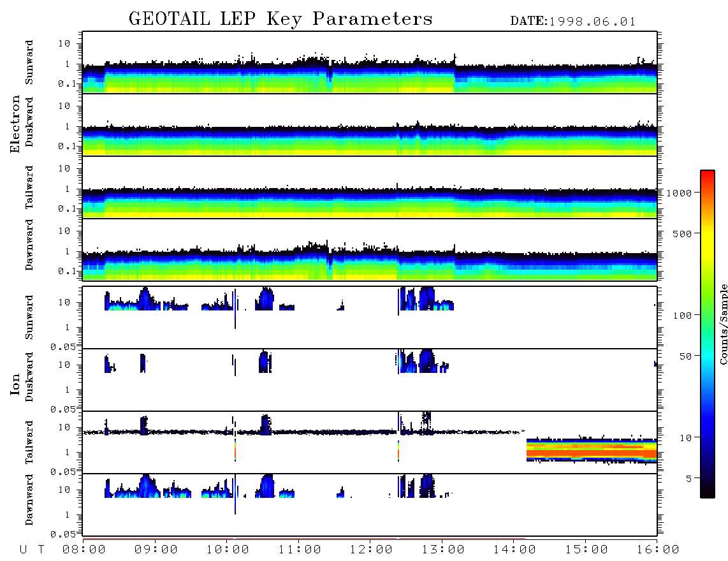Click the DATE:1998.06.01 label
This screenshot has width=728, height=561.
pyautogui.click(x=572, y=22)
